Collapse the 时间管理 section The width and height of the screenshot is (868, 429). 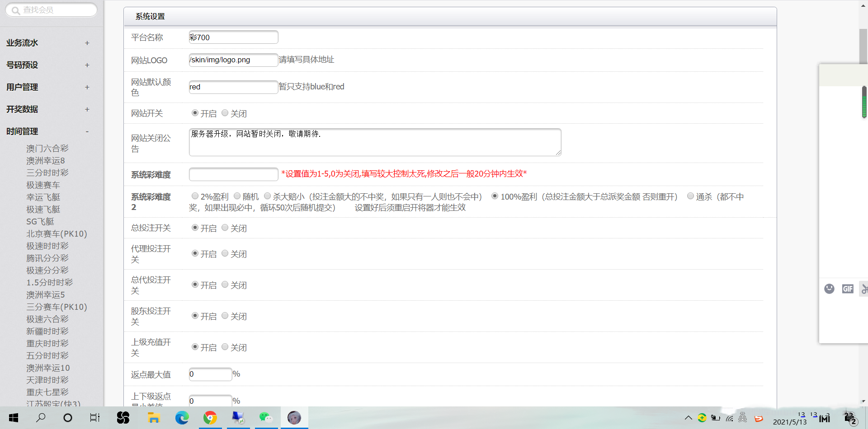87,131
